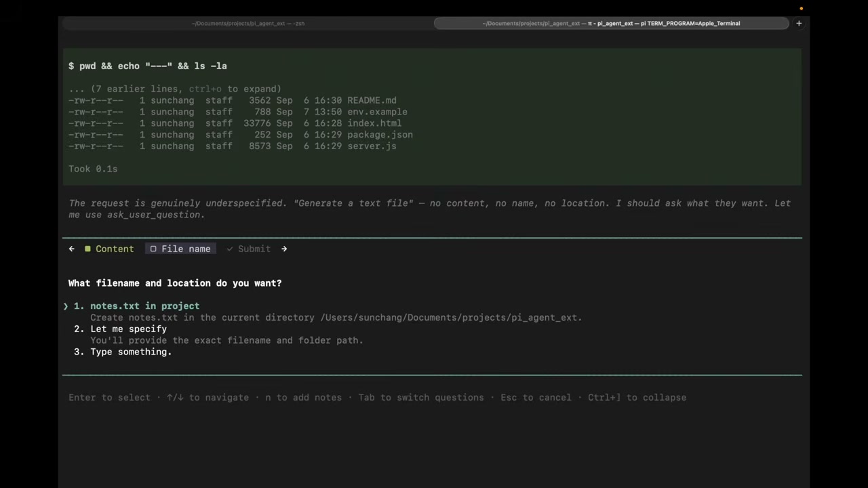Go to the Content question tab
The height and width of the screenshot is (488, 868).
(109, 249)
